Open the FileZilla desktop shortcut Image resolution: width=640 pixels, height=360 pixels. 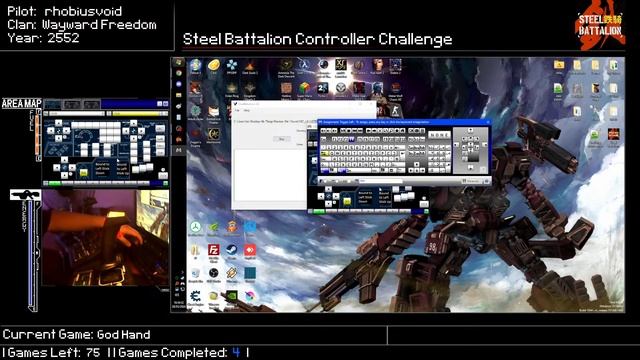pyautogui.click(x=213, y=250)
